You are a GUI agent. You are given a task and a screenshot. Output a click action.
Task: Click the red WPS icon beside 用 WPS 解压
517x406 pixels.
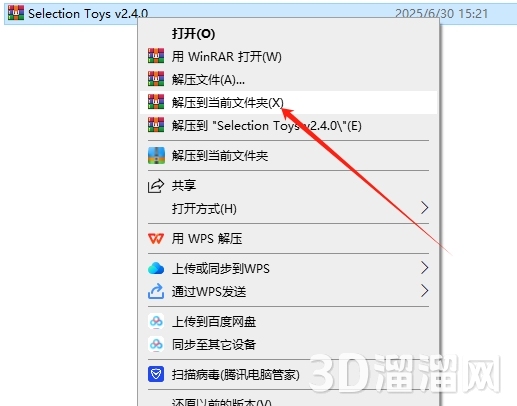click(156, 238)
